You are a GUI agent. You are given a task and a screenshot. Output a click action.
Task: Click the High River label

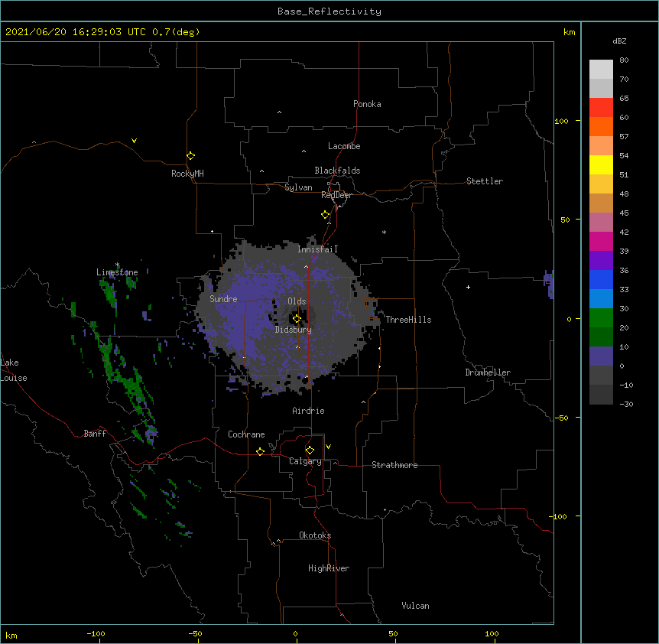coord(329,568)
